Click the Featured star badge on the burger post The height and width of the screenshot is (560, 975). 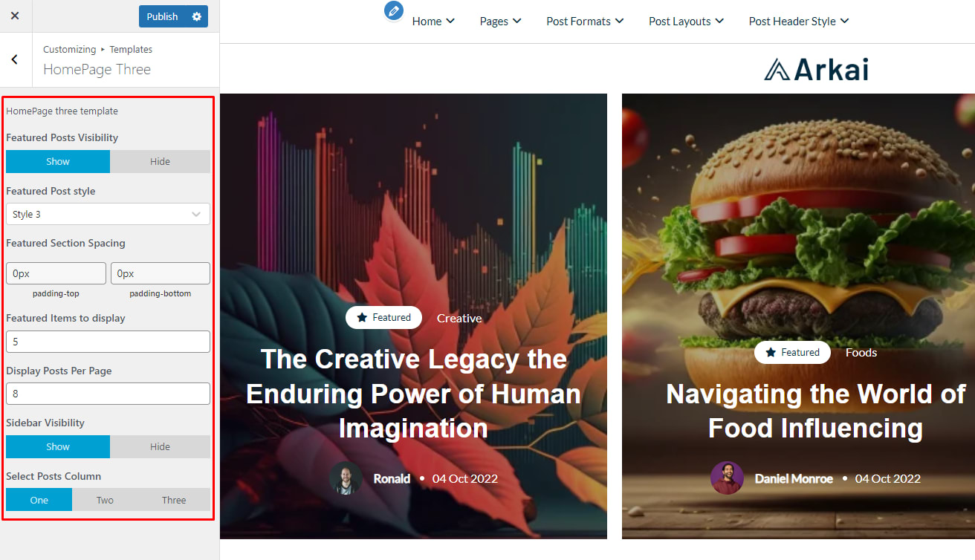(792, 352)
